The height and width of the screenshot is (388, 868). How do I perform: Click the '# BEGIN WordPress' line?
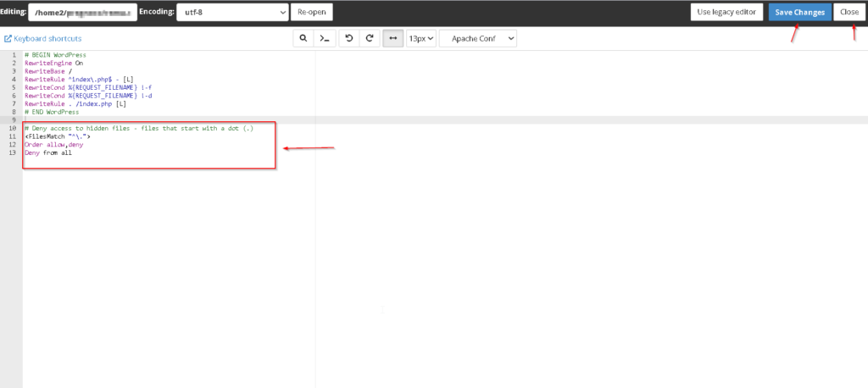click(x=55, y=55)
